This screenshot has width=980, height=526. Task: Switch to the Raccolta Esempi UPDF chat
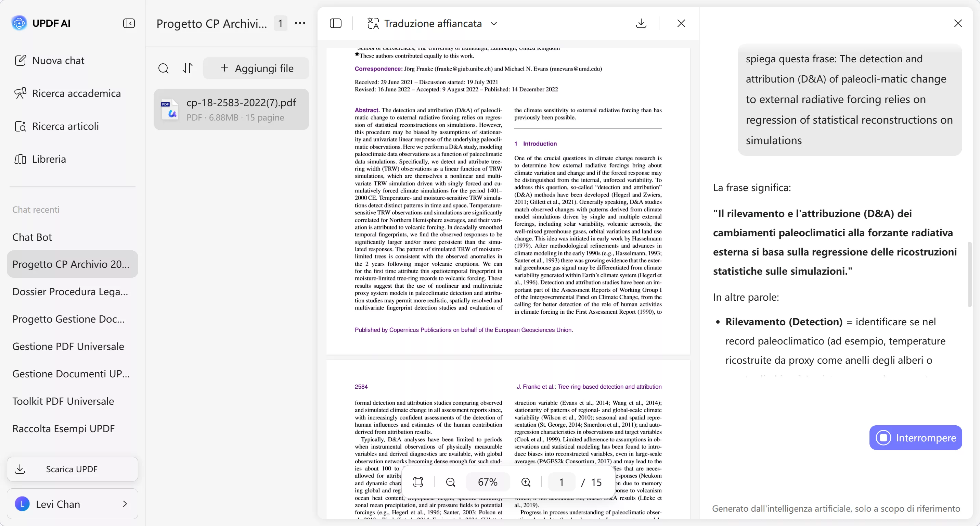[x=64, y=428]
